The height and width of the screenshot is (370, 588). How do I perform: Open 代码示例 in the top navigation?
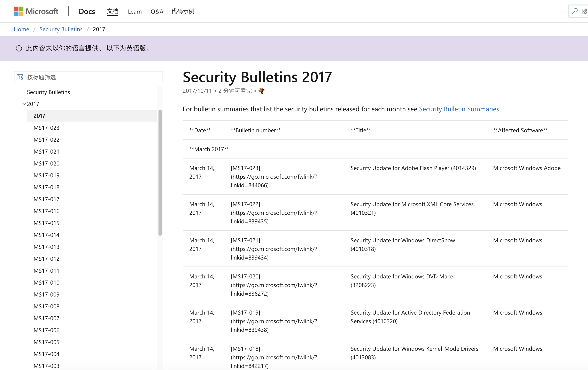tap(183, 11)
